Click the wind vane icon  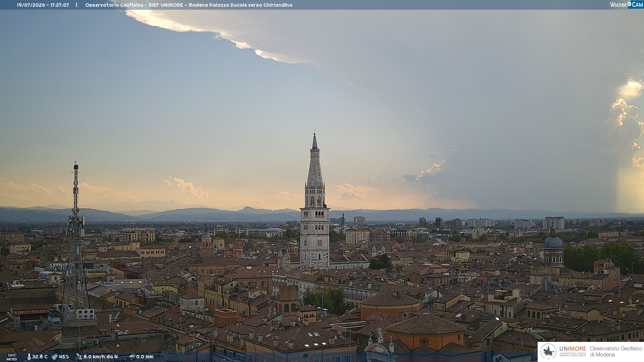tap(79, 357)
